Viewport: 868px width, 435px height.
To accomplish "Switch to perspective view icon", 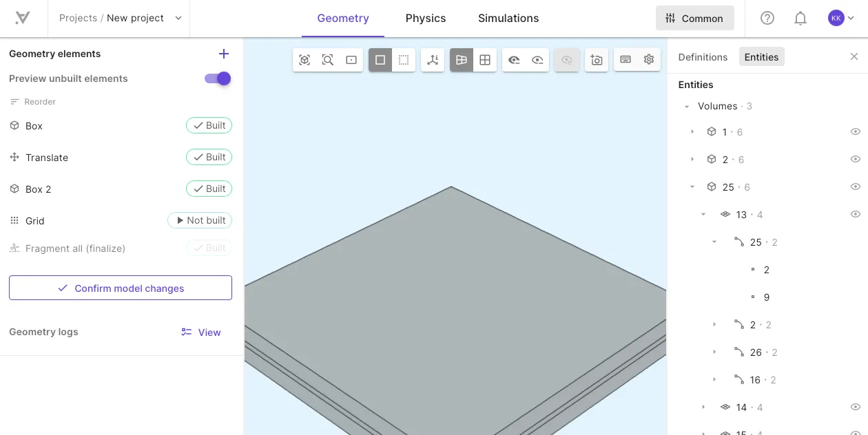I will (x=462, y=60).
